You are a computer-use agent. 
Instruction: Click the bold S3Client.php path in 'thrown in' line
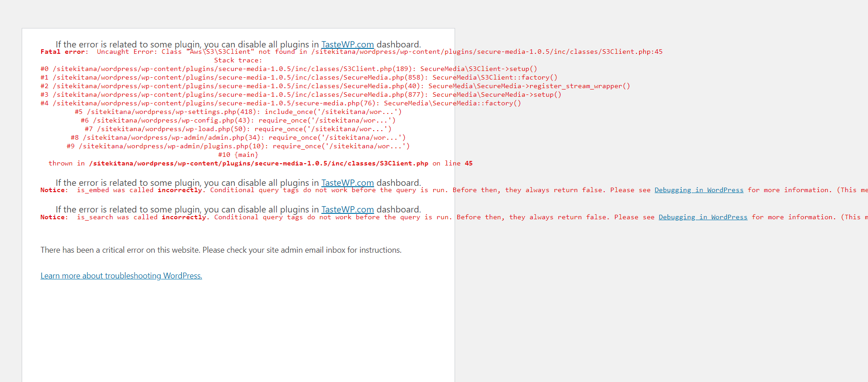tap(259, 163)
